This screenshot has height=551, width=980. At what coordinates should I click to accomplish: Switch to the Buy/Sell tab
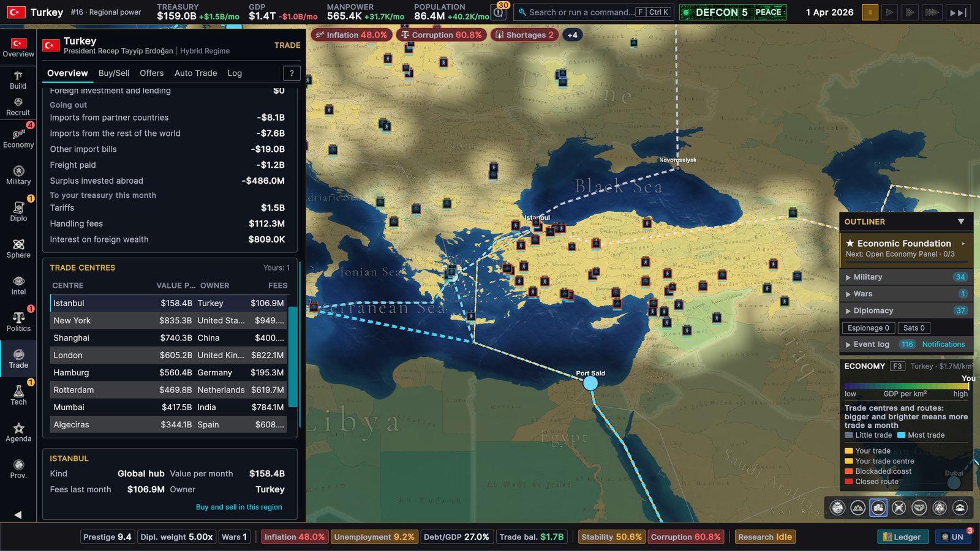click(114, 73)
